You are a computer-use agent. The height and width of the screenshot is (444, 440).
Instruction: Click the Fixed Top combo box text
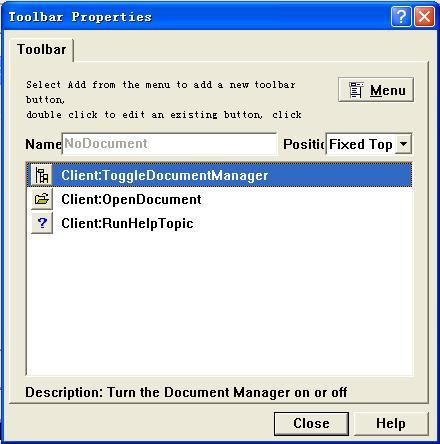click(360, 144)
